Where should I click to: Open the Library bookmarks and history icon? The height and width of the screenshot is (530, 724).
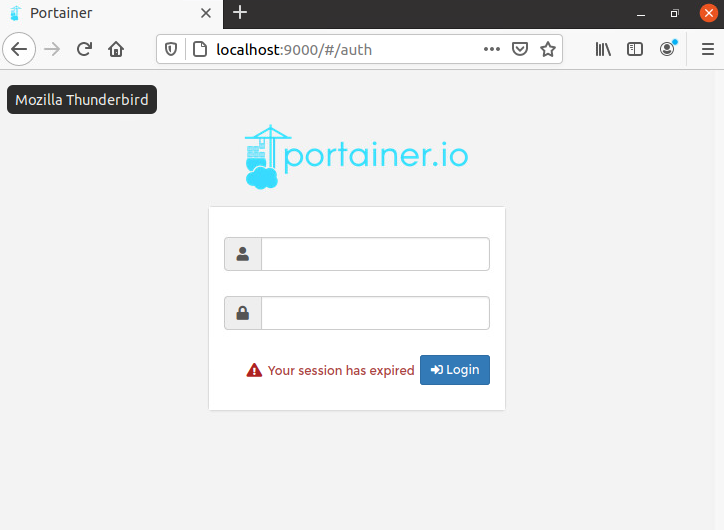(603, 49)
